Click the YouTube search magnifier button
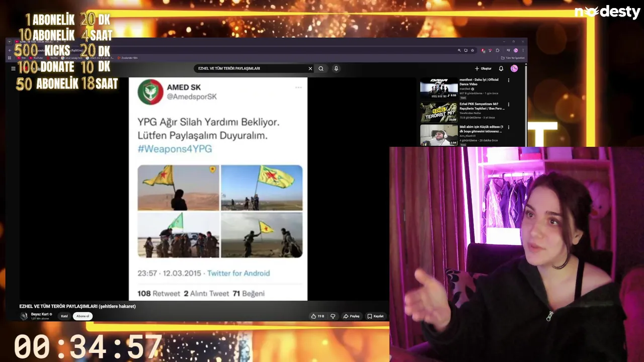 pyautogui.click(x=321, y=68)
